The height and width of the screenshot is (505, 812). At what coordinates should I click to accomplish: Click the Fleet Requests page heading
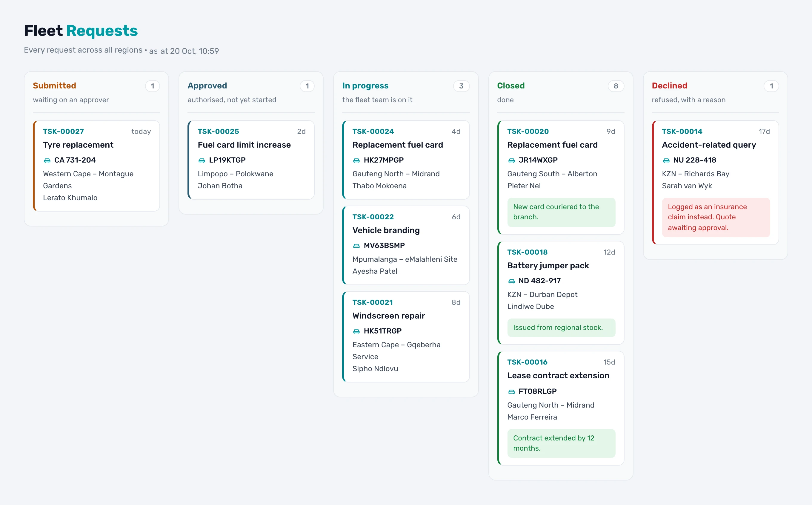pos(81,31)
